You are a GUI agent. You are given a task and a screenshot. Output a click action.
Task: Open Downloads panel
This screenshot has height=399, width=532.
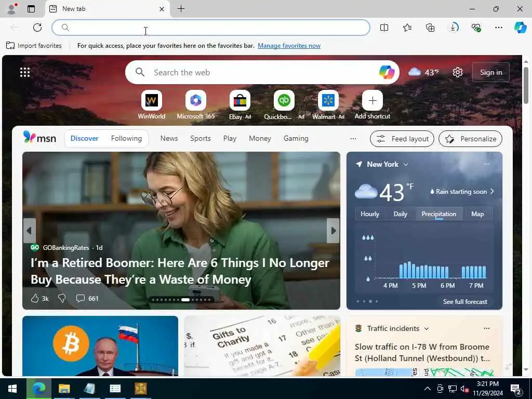click(453, 28)
